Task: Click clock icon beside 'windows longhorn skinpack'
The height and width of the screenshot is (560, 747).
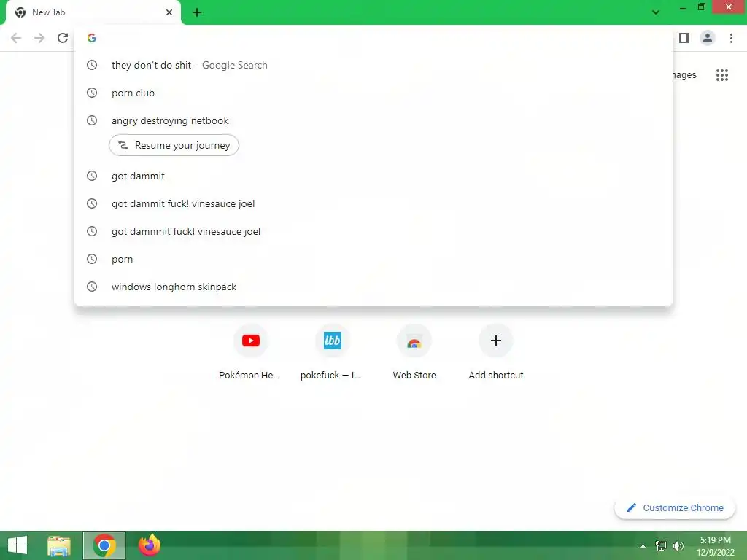Action: (x=92, y=287)
